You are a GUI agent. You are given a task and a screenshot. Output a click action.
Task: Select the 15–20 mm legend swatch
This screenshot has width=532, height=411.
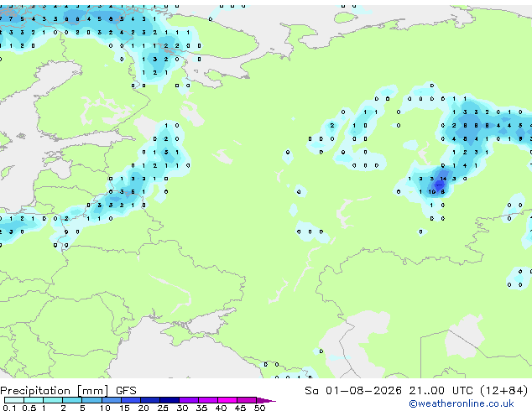point(131,400)
